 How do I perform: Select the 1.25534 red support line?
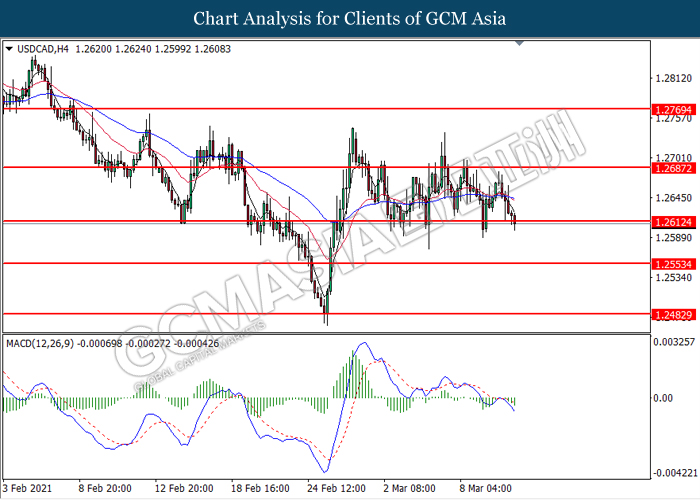(300, 264)
